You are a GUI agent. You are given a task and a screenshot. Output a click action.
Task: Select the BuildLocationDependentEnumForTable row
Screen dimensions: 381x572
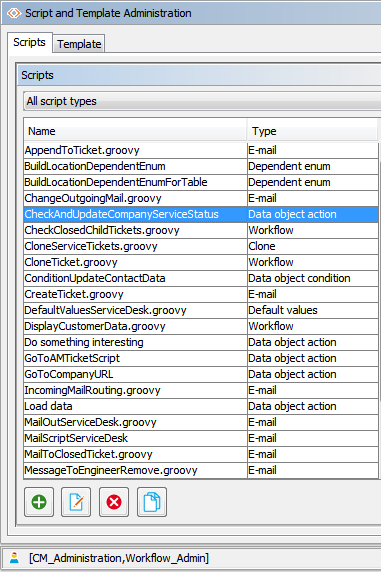click(x=201, y=182)
